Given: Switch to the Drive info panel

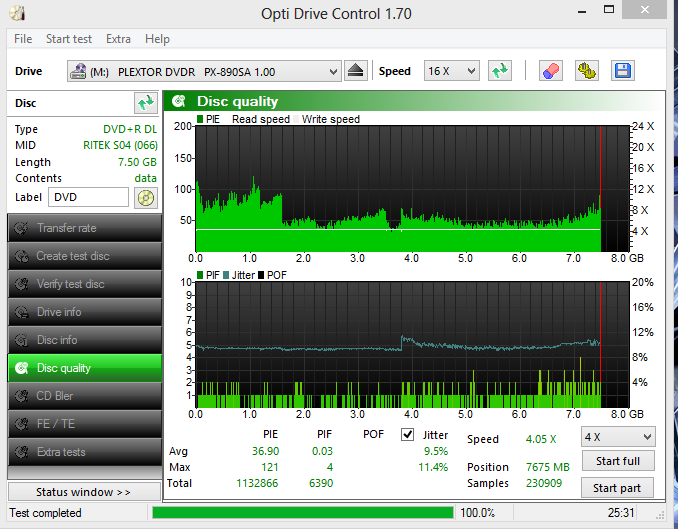Looking at the screenshot, I should (85, 312).
